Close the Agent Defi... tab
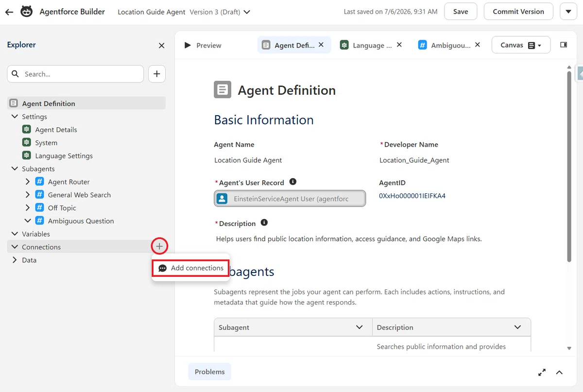 [x=321, y=45]
